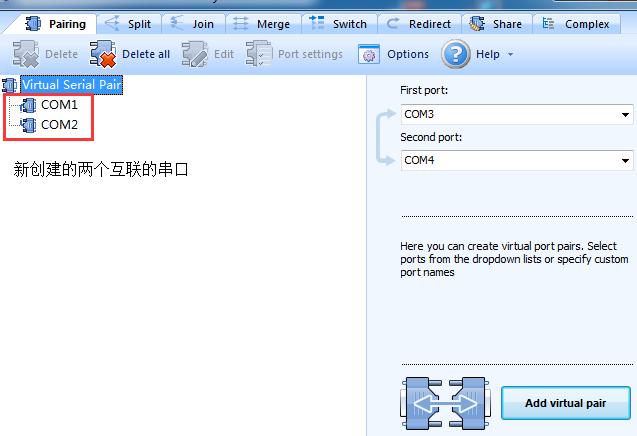
Task: Select COM2 in the port tree
Action: (x=59, y=125)
